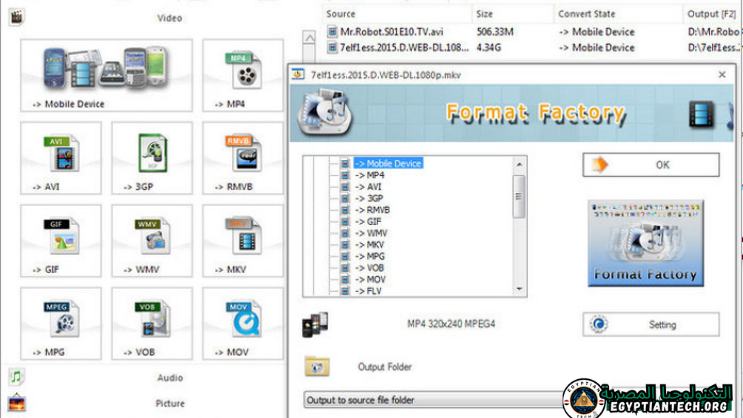Open the Picture category tab
The width and height of the screenshot is (743, 418).
pos(170,403)
